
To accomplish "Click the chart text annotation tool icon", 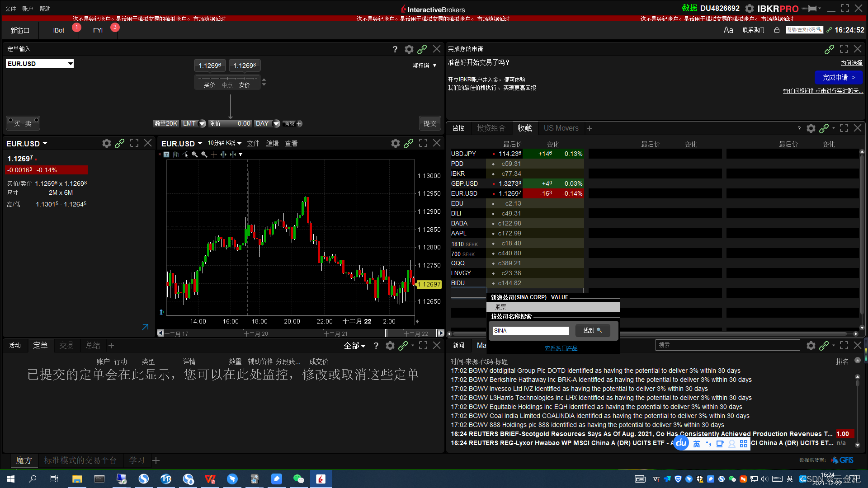I will [x=166, y=155].
